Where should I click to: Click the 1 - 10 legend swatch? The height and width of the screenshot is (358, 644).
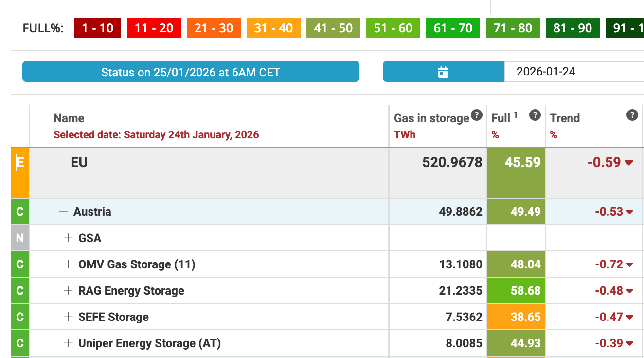tap(97, 28)
